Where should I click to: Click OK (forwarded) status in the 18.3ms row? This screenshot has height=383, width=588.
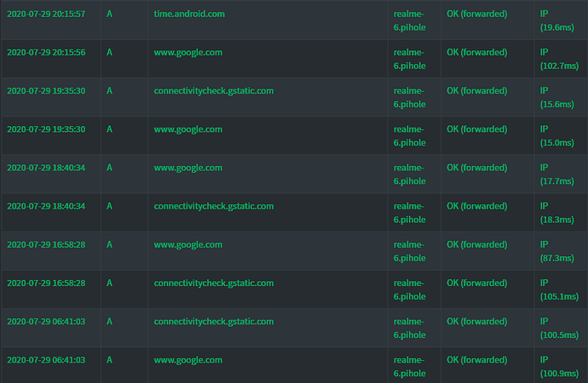[x=476, y=206]
